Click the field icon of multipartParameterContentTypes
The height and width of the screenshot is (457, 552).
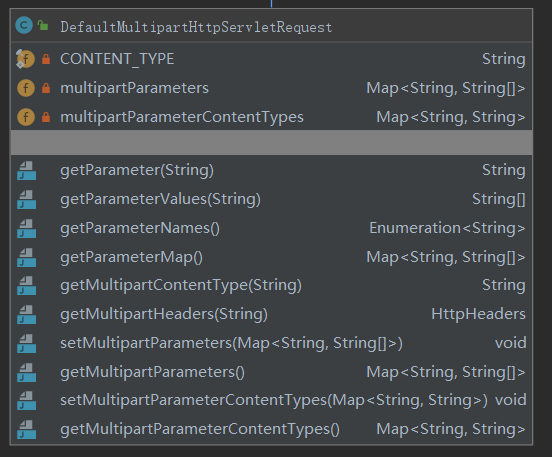coord(26,117)
